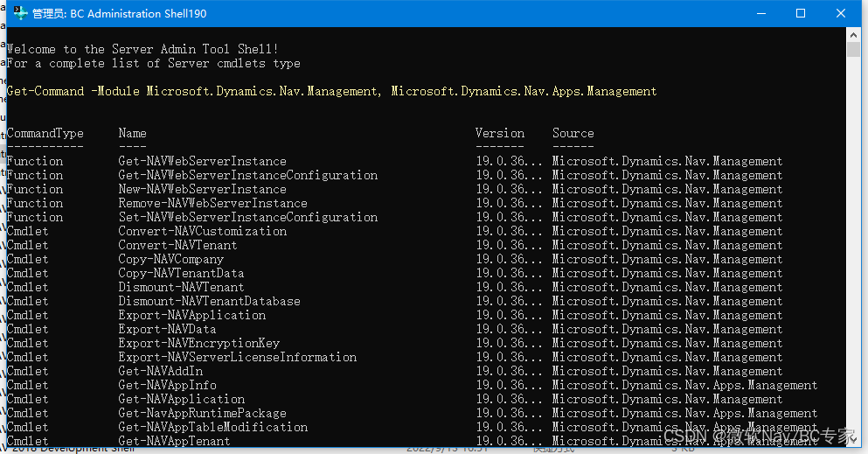The height and width of the screenshot is (454, 868).
Task: Click the vertical scrollbar thumb
Action: pyautogui.click(x=854, y=49)
